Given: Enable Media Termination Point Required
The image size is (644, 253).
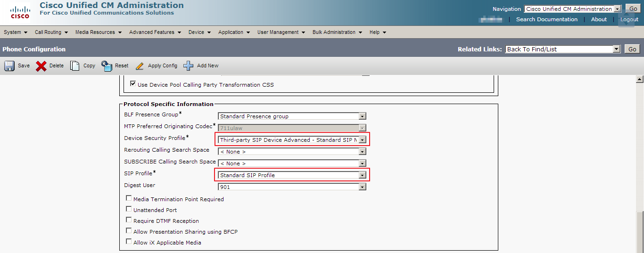Looking at the screenshot, I should click(x=129, y=198).
